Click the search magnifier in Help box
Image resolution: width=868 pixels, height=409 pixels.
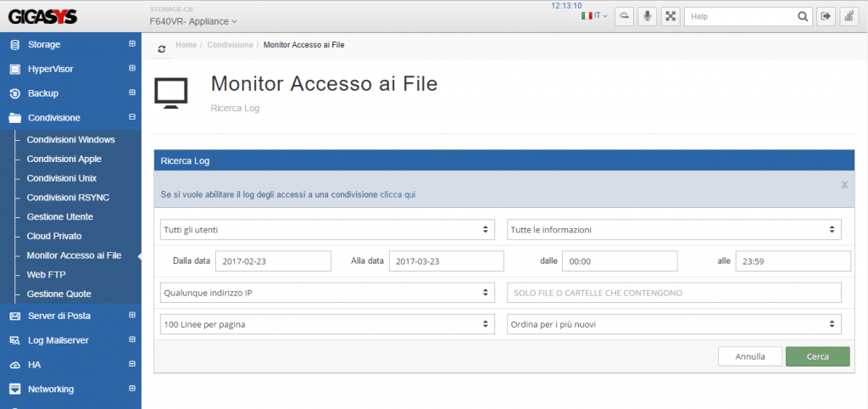[x=802, y=17]
